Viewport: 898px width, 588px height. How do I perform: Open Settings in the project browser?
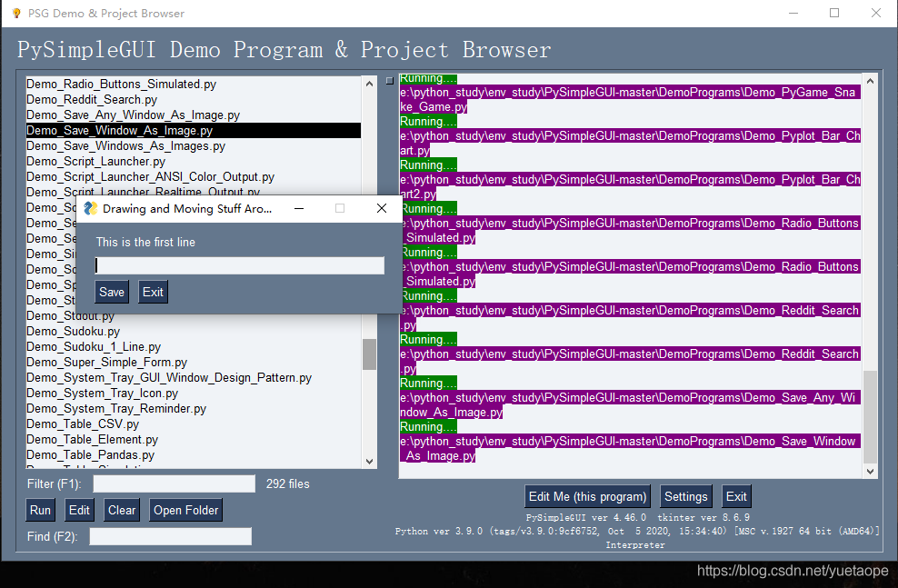(685, 496)
